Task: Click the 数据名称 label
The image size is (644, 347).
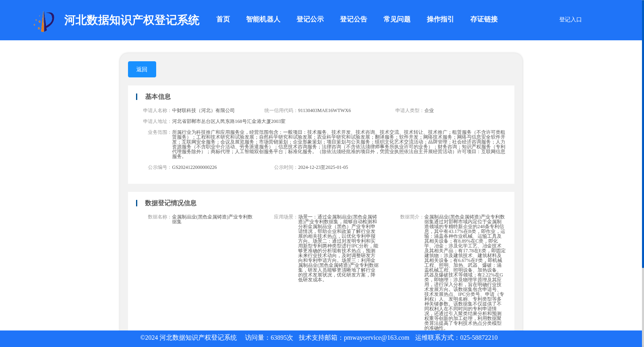Action: tap(159, 217)
